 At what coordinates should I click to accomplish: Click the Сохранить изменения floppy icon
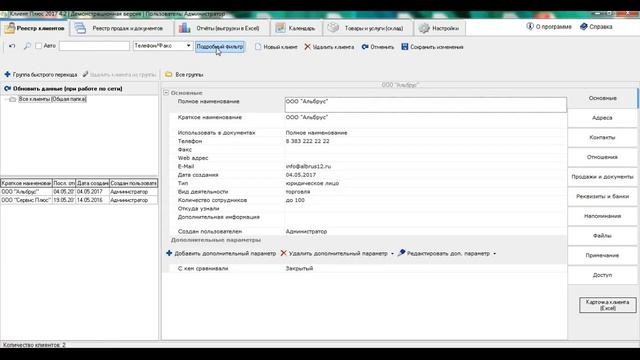(404, 47)
